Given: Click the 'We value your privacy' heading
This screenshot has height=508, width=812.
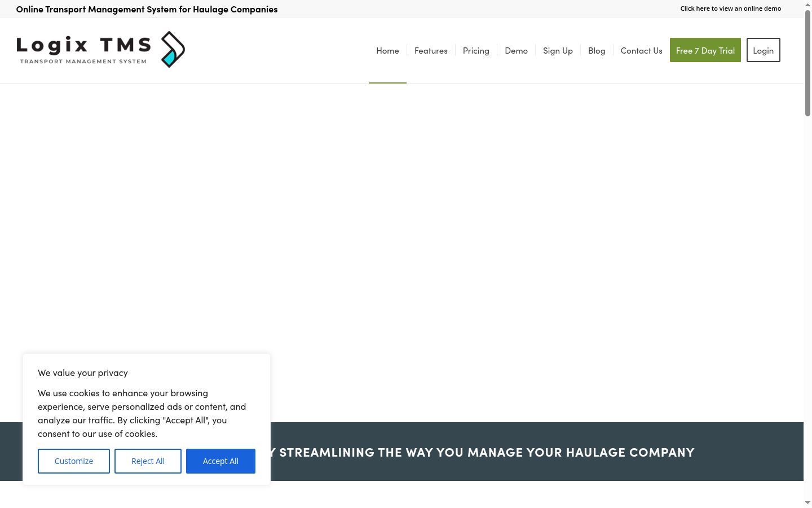Looking at the screenshot, I should coord(83,373).
